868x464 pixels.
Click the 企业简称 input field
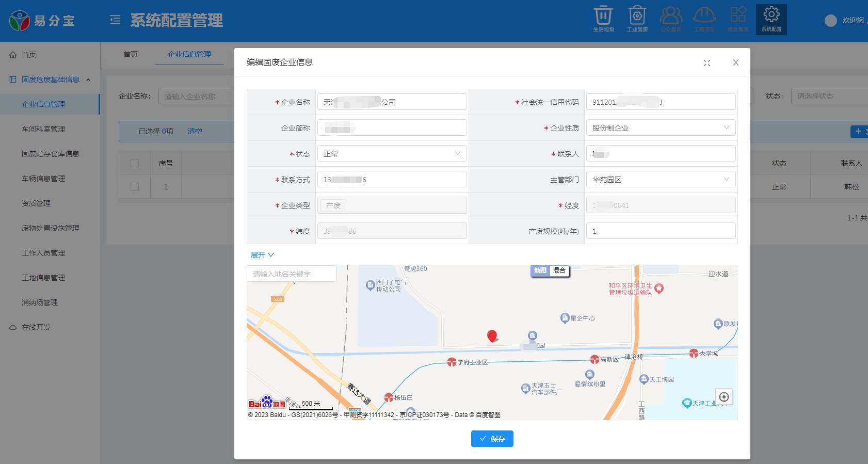392,128
